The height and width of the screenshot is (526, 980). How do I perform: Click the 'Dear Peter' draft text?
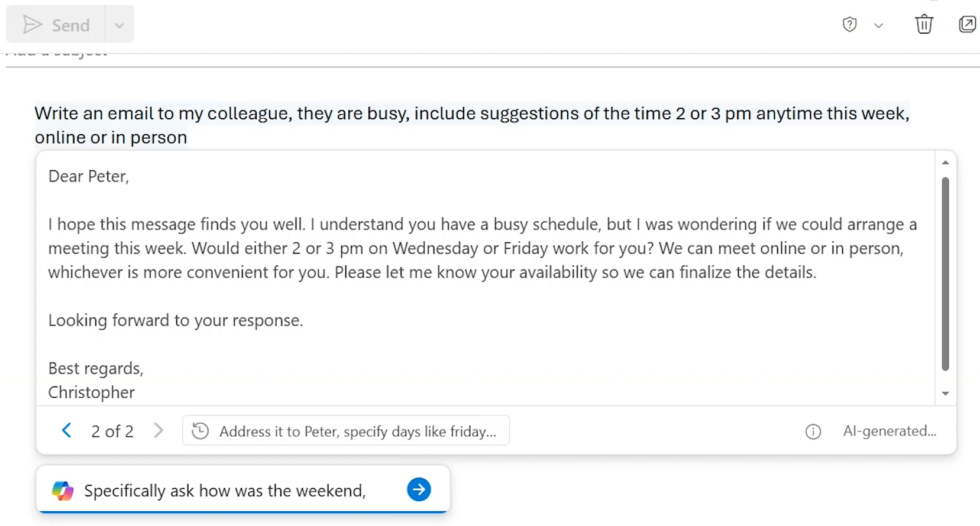pyautogui.click(x=89, y=176)
